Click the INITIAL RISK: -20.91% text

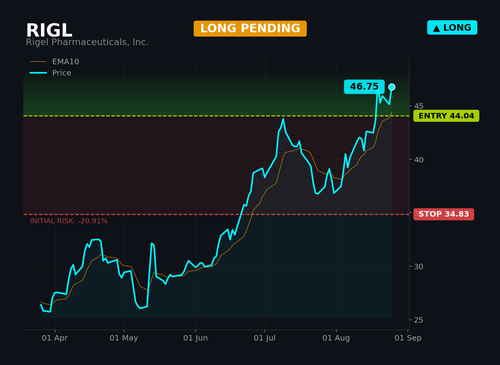pyautogui.click(x=69, y=221)
